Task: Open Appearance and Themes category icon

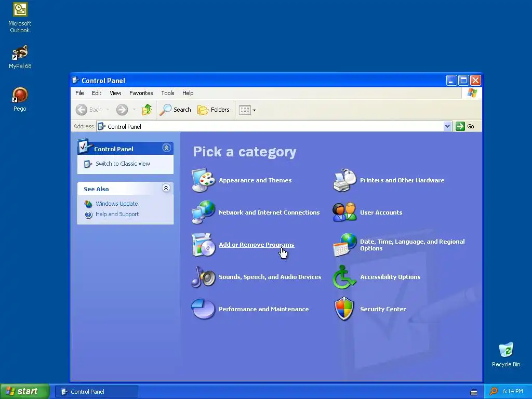Action: tap(203, 180)
